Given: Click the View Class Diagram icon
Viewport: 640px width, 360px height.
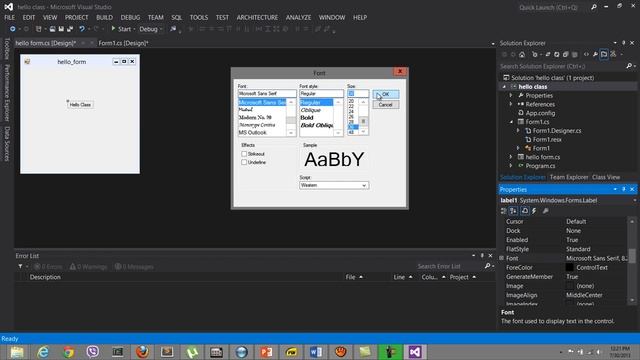Looking at the screenshot, I should pos(613,54).
